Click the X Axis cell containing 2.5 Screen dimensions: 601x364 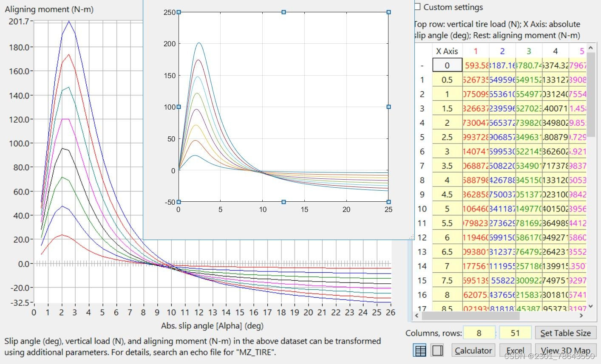447,137
